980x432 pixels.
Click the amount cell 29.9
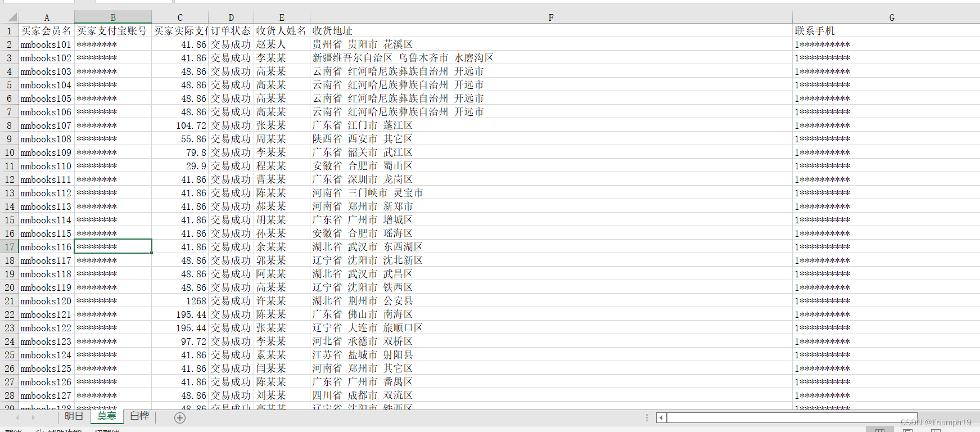180,166
